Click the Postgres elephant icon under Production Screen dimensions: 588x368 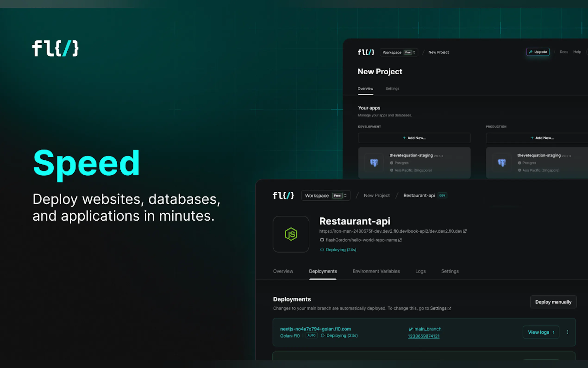click(x=502, y=163)
